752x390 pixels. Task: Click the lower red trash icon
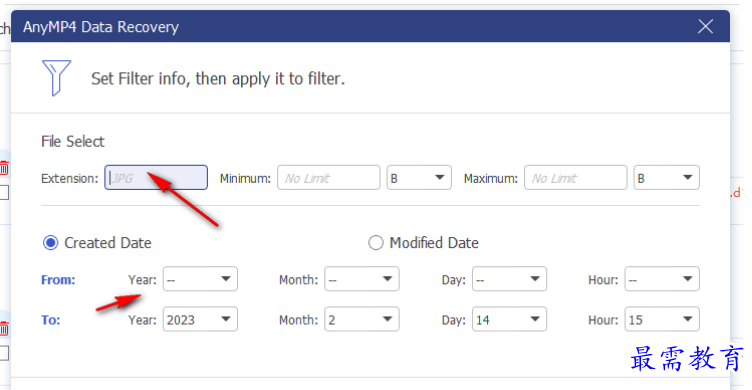point(4,329)
